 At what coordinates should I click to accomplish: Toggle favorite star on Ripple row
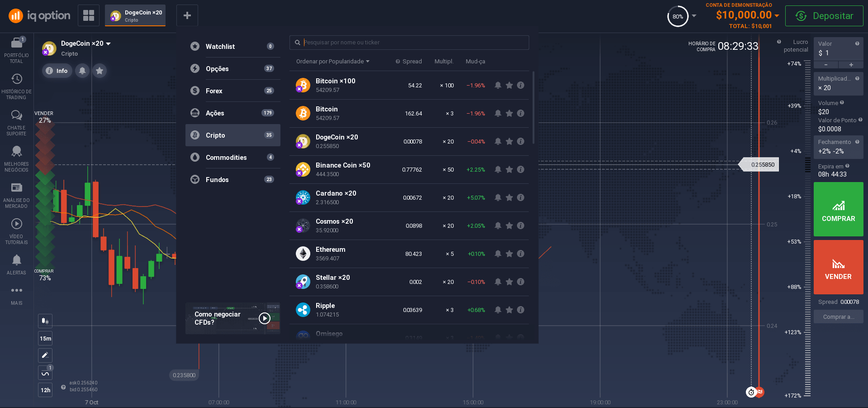pyautogui.click(x=509, y=310)
